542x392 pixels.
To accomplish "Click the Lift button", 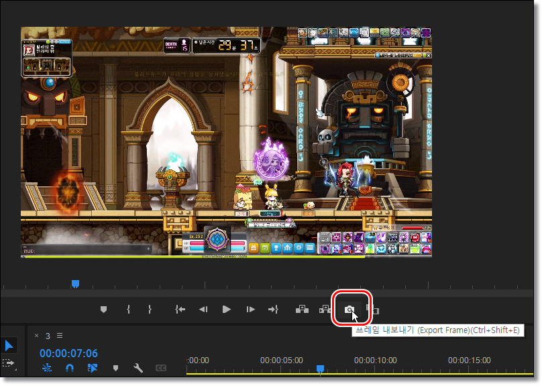I will tap(302, 309).
